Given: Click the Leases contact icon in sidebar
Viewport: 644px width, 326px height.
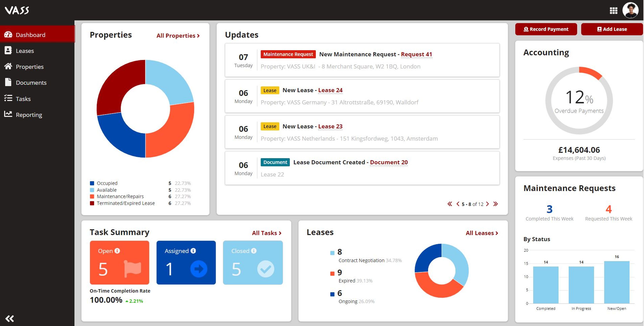Looking at the screenshot, I should [x=8, y=51].
